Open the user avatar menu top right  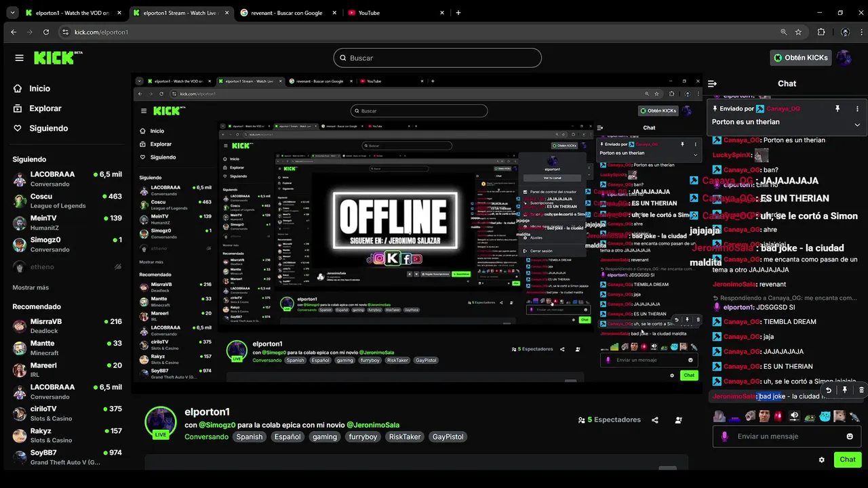tap(844, 58)
